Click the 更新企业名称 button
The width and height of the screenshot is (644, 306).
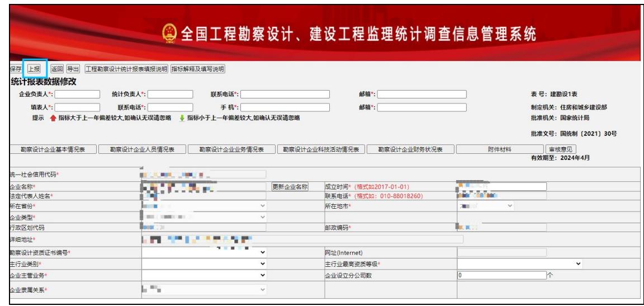291,186
